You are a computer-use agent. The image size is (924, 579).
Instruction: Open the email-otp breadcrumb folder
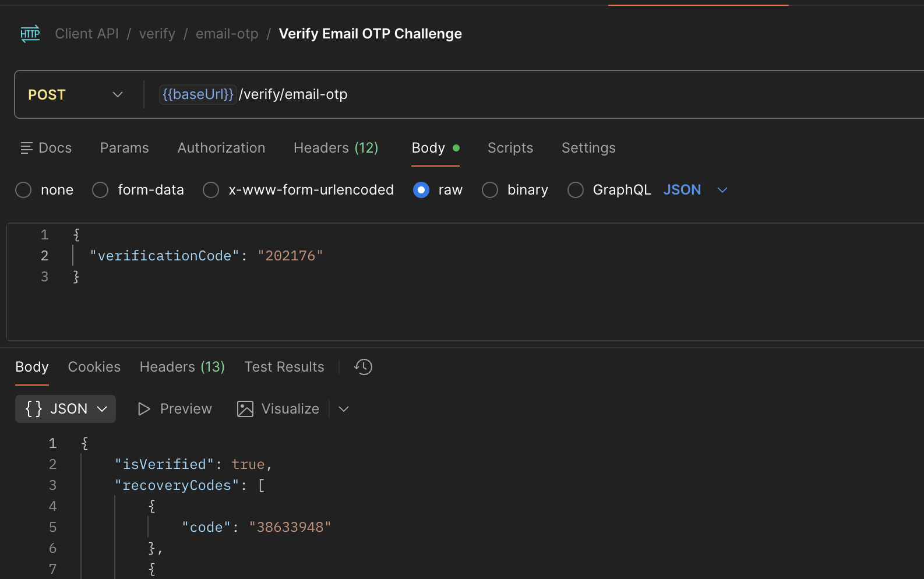[x=227, y=34]
